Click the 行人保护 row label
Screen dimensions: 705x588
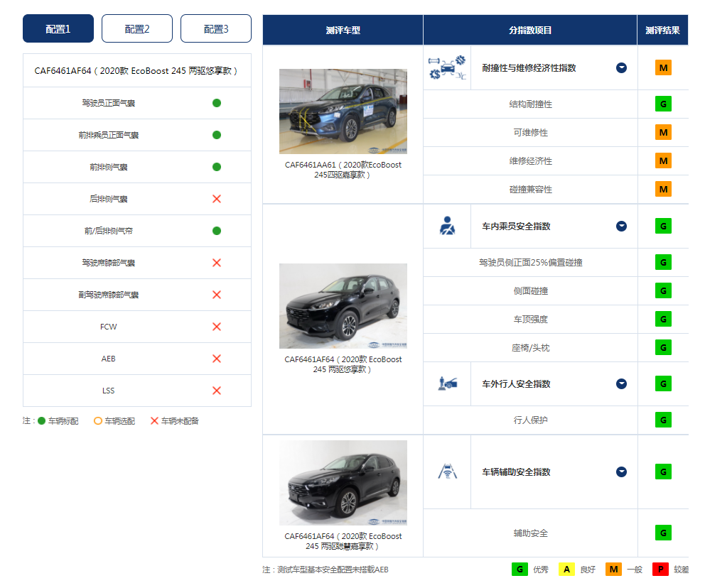tap(531, 420)
